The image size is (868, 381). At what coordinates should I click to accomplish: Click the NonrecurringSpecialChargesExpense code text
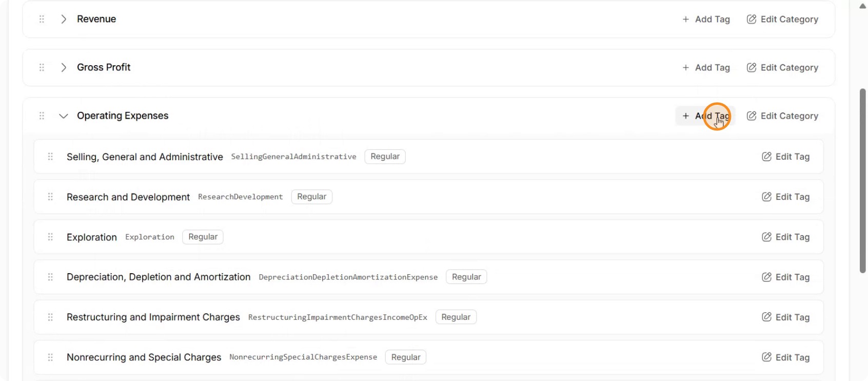303,357
